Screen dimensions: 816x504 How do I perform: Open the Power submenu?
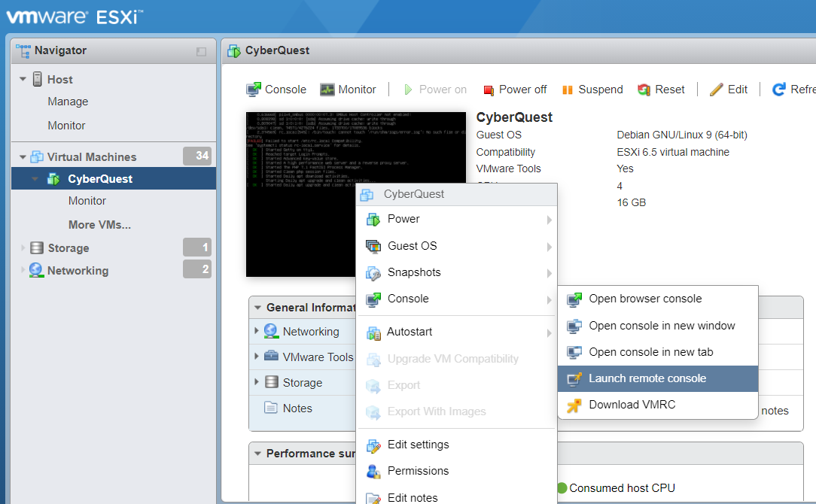tap(456, 220)
